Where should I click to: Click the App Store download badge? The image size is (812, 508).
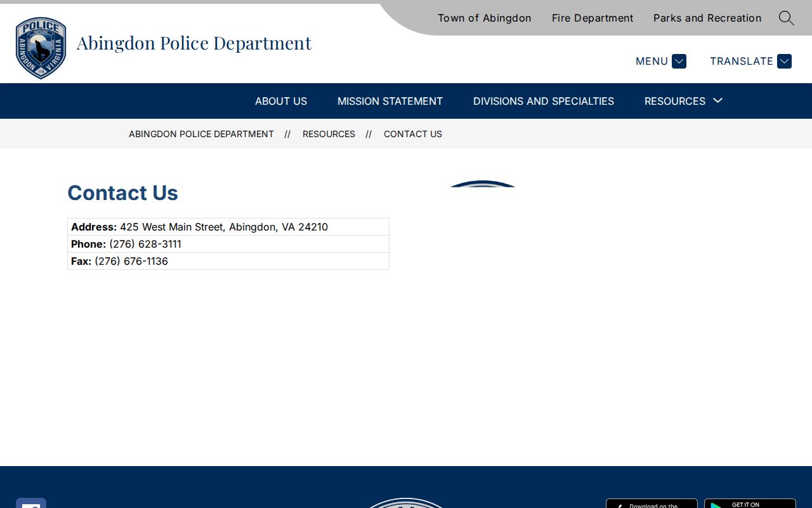(x=652, y=504)
